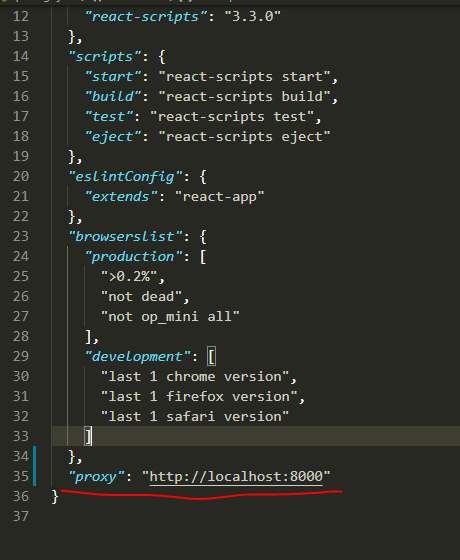This screenshot has height=560, width=460.
Task: Click the "not dead" string
Action: (x=141, y=297)
